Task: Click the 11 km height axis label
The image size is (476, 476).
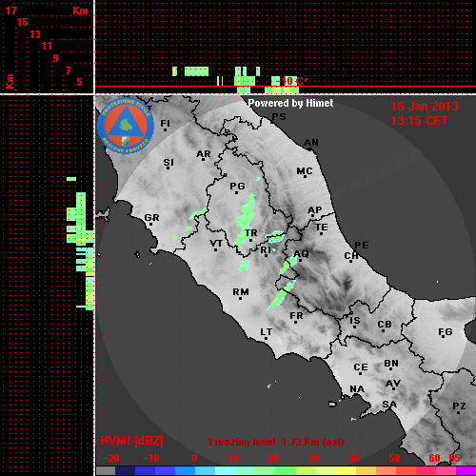Action: [x=47, y=46]
